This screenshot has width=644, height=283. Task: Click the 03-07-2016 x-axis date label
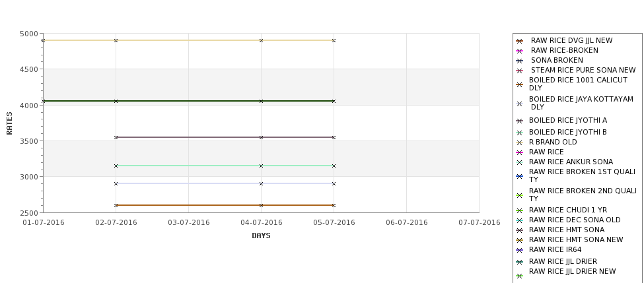pyautogui.click(x=188, y=222)
